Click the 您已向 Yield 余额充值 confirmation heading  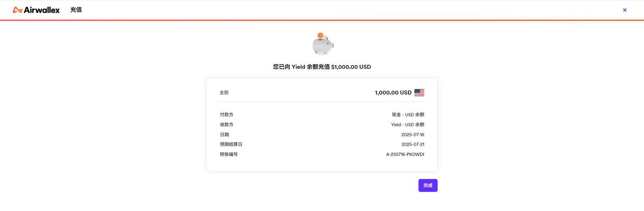pos(322,67)
